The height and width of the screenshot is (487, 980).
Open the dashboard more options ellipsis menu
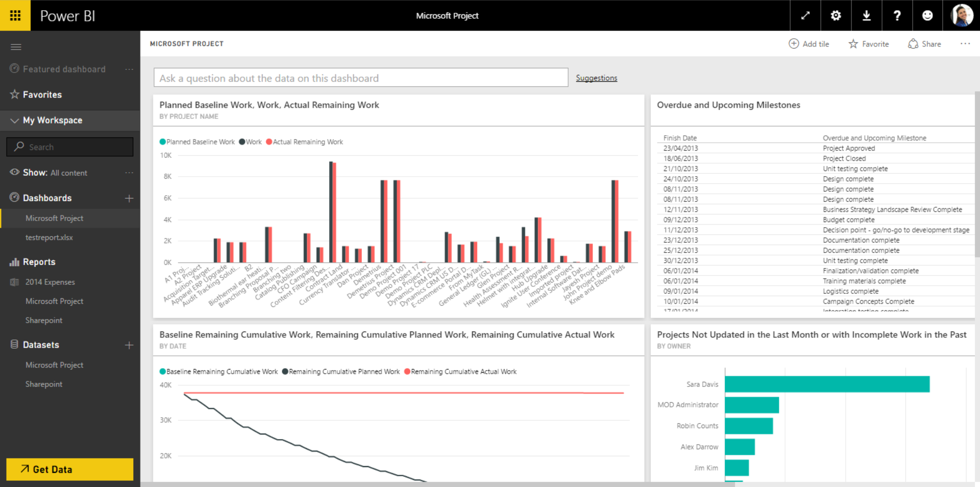[x=965, y=44]
